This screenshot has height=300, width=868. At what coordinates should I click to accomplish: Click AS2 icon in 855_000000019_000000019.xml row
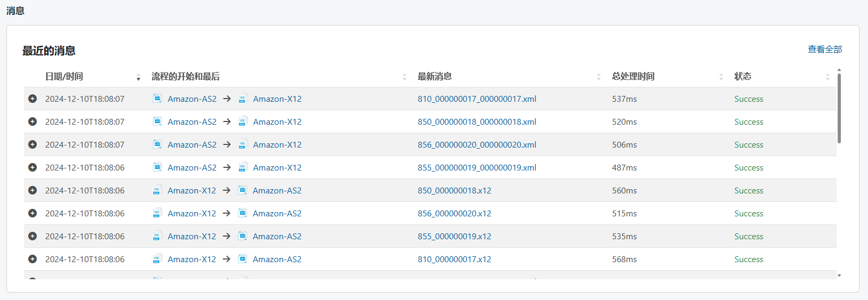pyautogui.click(x=158, y=167)
